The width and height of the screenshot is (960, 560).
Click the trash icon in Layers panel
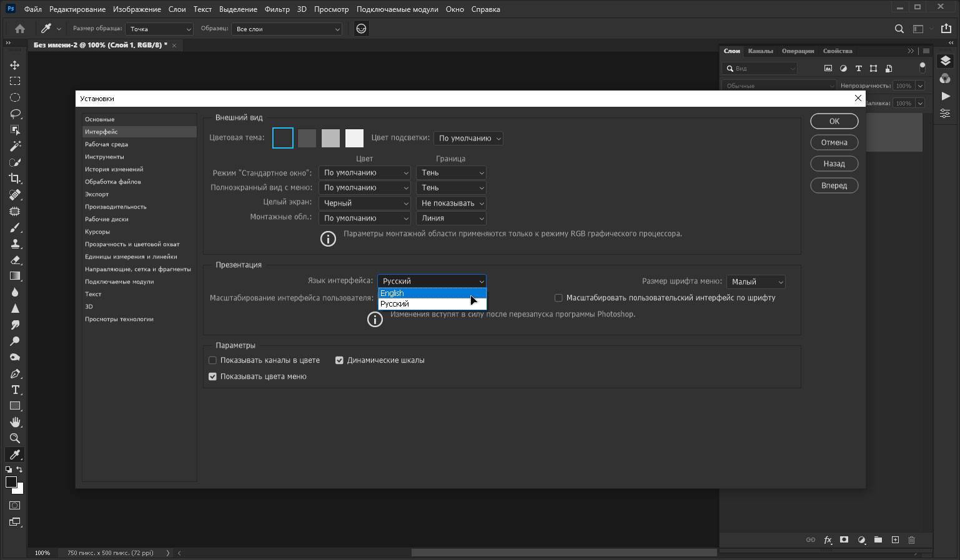[911, 540]
